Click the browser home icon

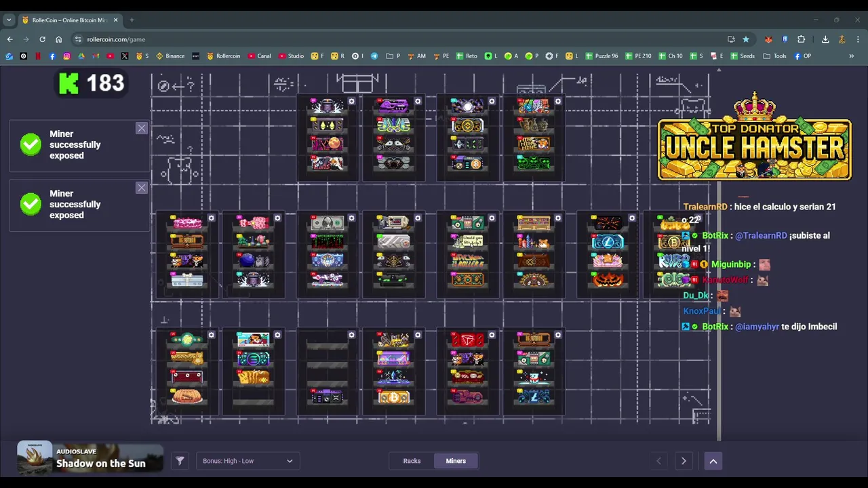pyautogui.click(x=58, y=39)
